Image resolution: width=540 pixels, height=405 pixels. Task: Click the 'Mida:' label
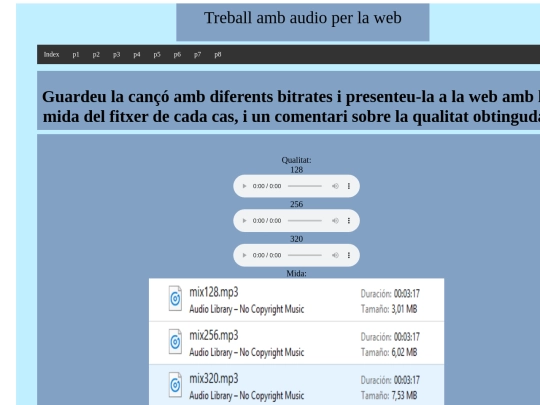296,273
